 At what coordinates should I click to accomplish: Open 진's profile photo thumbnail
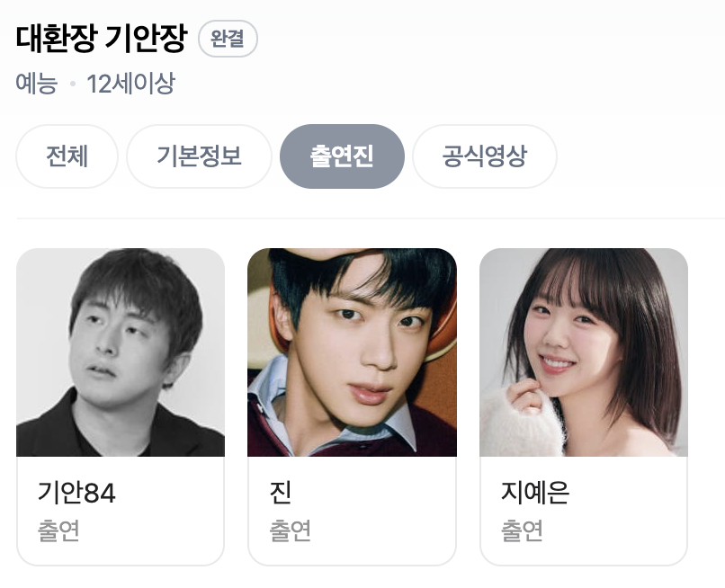pos(352,352)
